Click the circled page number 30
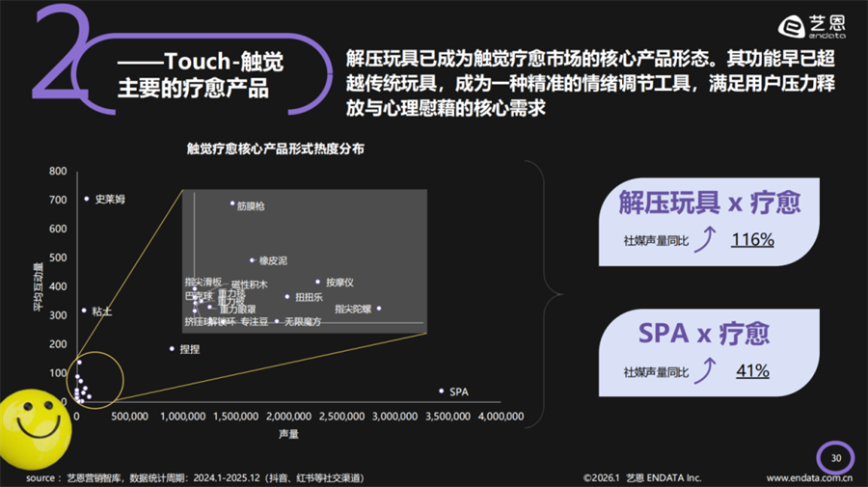Image resolution: width=868 pixels, height=487 pixels. pos(835,457)
